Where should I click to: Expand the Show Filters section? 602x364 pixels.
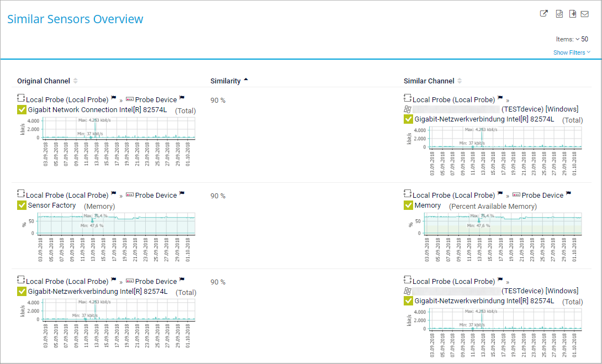(572, 52)
